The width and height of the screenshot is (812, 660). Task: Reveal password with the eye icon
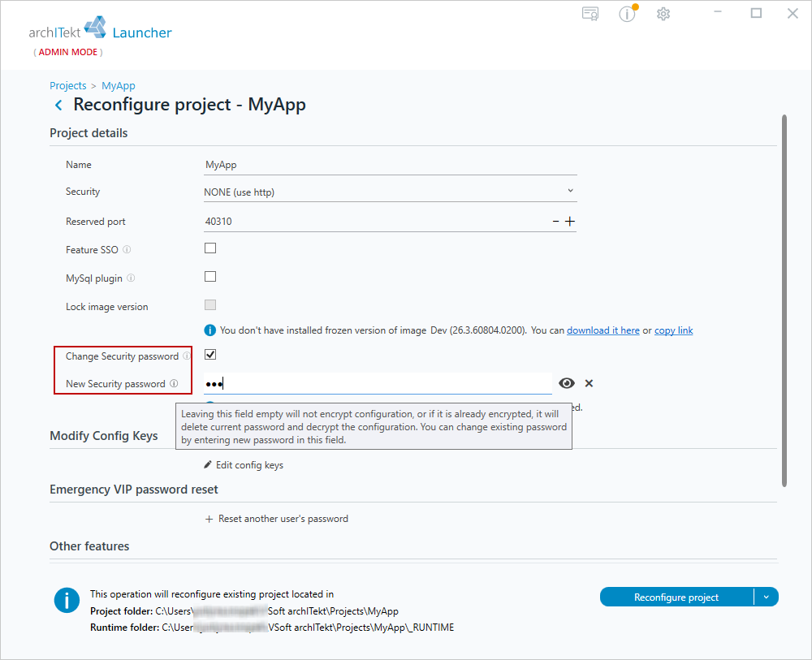click(x=567, y=383)
